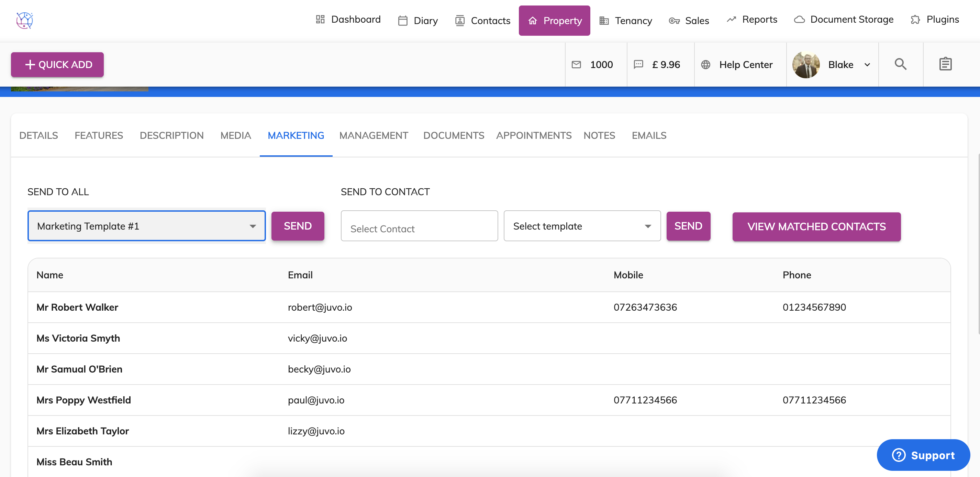Open Document Storage cloud menu

[844, 19]
